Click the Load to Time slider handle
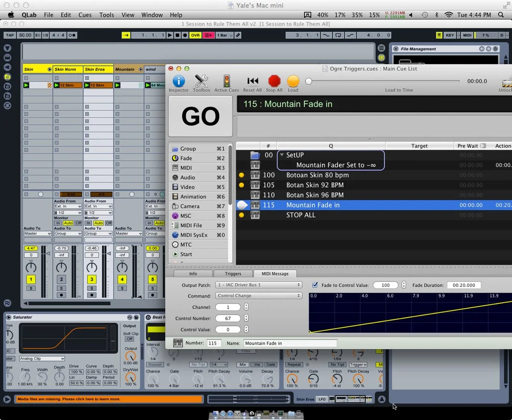Image resolution: width=512 pixels, height=420 pixels. click(x=308, y=81)
